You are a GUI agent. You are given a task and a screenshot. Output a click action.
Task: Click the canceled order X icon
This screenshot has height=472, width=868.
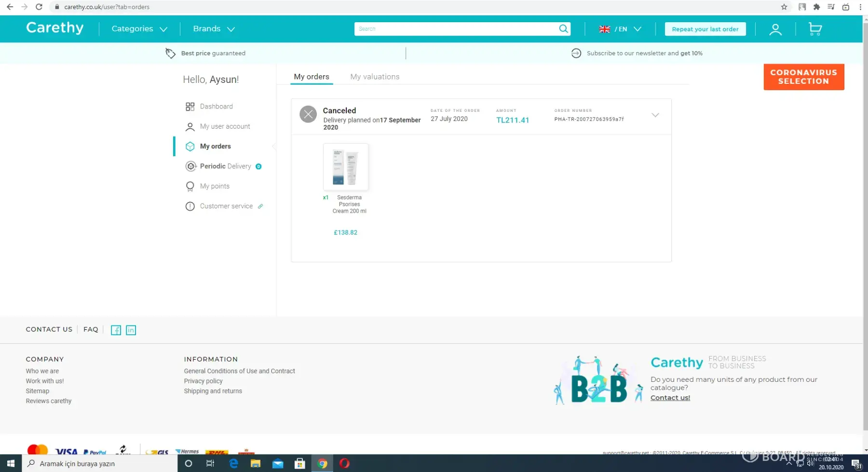pyautogui.click(x=308, y=115)
